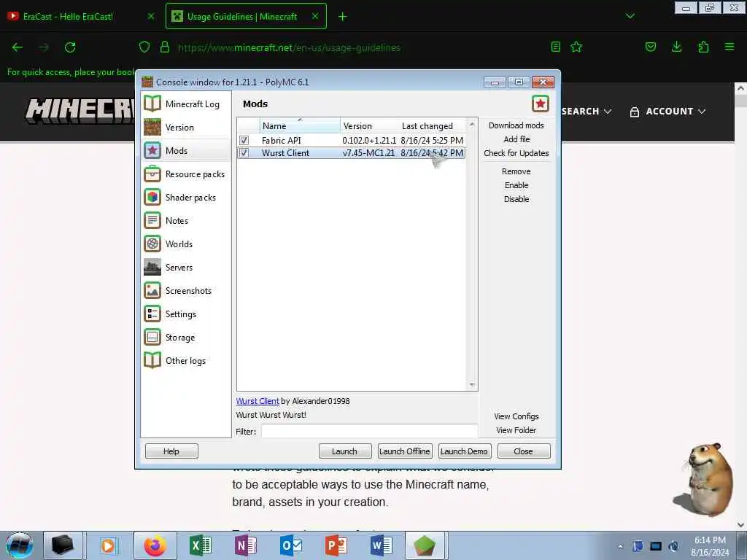Expand the ACCOUNT dropdown on Minecraft site
This screenshot has height=560, width=747.
[x=667, y=112]
